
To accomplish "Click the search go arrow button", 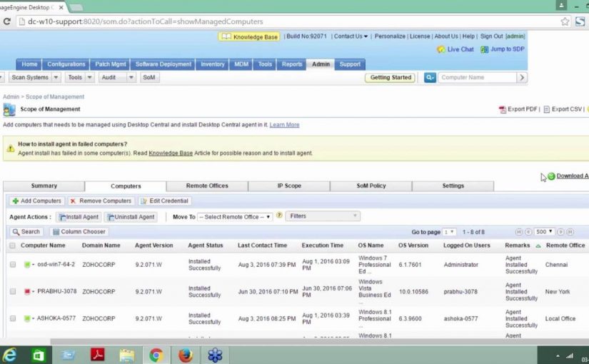I will tap(522, 78).
